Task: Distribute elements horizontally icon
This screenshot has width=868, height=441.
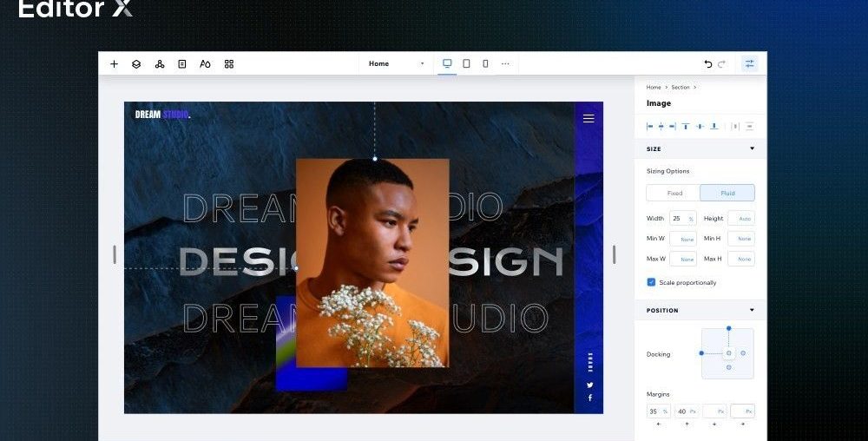Action: [735, 127]
